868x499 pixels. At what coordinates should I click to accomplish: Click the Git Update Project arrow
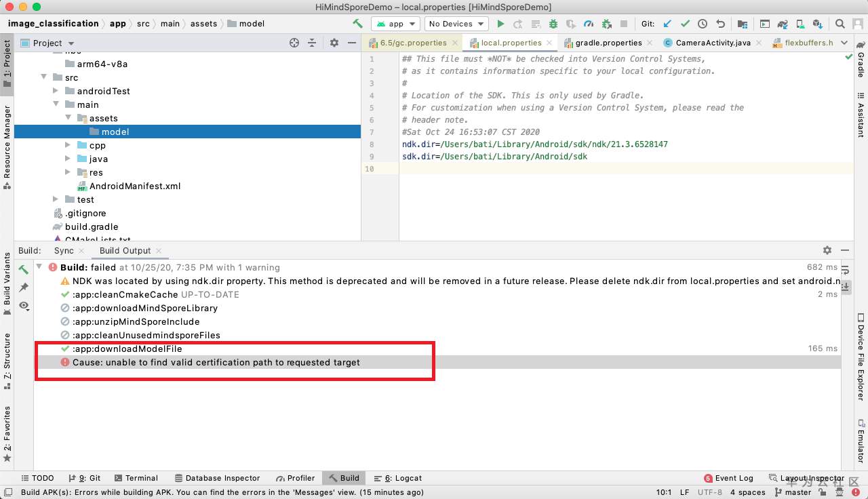tap(667, 24)
